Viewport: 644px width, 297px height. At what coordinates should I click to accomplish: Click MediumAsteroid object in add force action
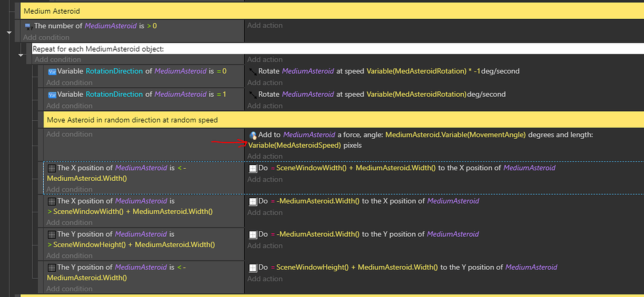tap(309, 134)
